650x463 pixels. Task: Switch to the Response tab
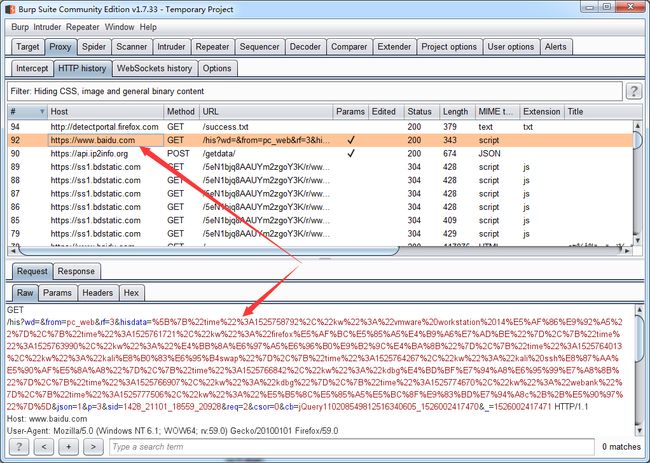(x=76, y=271)
